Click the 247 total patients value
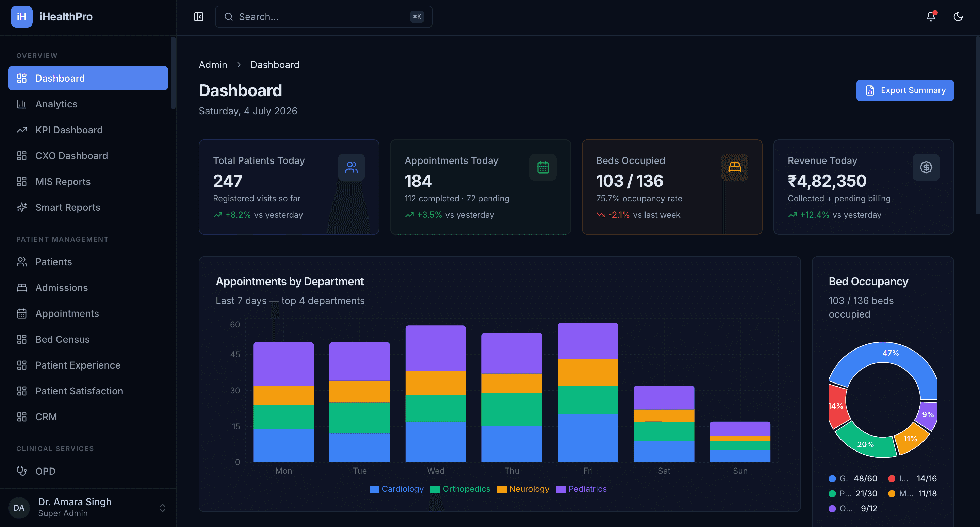Image resolution: width=980 pixels, height=527 pixels. click(228, 181)
